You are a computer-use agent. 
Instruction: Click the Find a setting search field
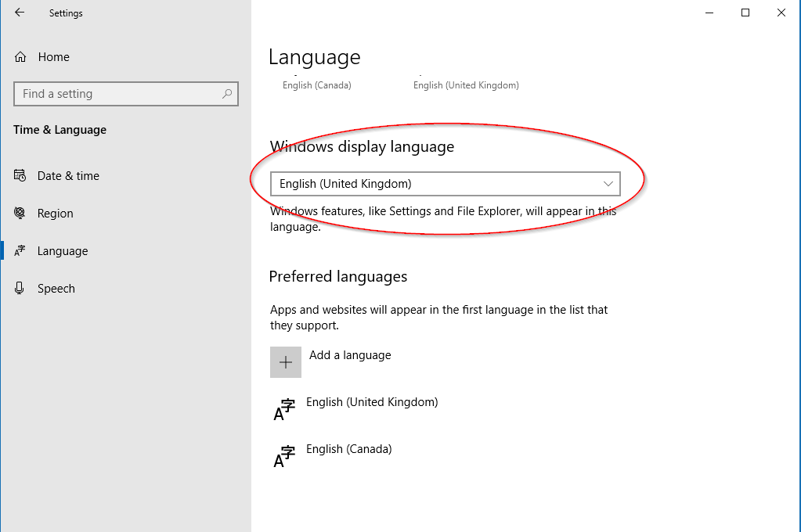(125, 94)
